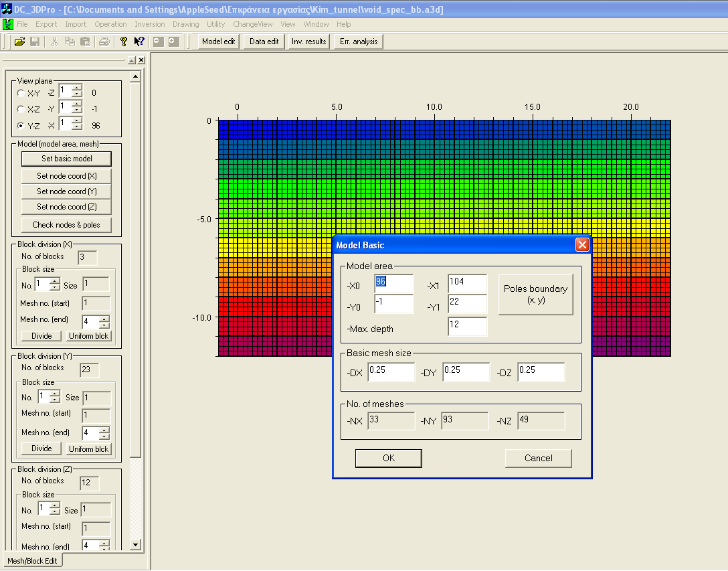The width and height of the screenshot is (728, 571).
Task: Click the Cut scissors icon
Action: click(x=54, y=42)
